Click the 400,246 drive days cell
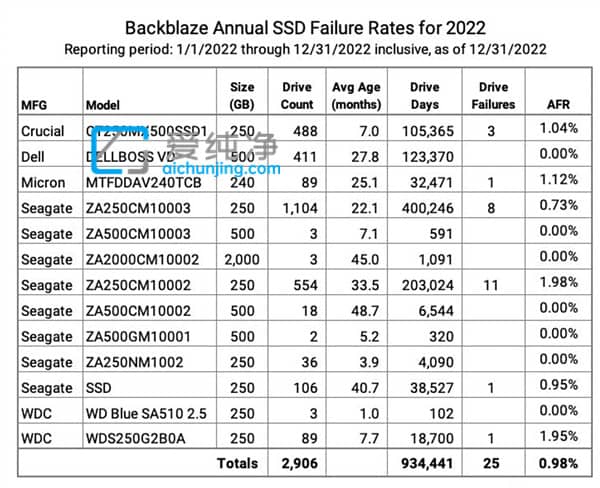600x488 pixels. click(427, 208)
